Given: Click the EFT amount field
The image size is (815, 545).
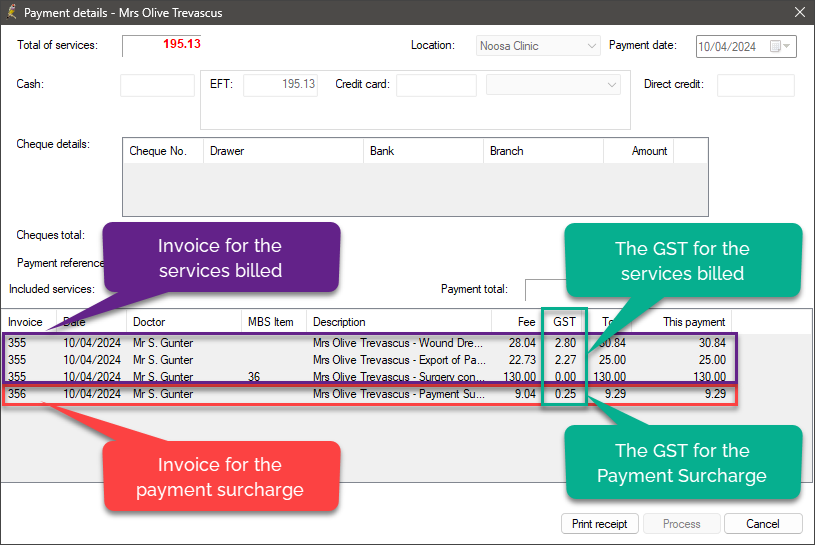Looking at the screenshot, I should pos(280,85).
